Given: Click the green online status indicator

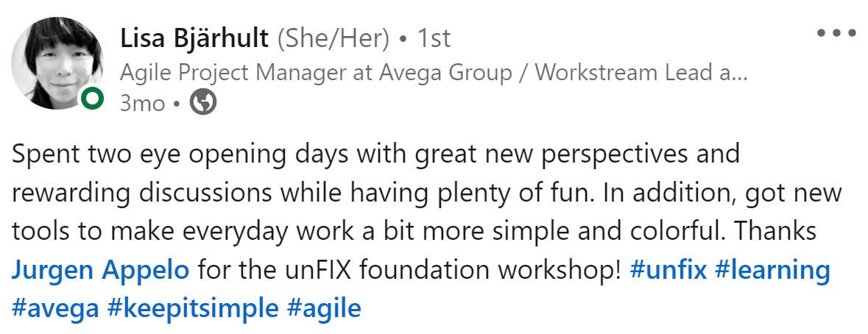Looking at the screenshot, I should [92, 99].
